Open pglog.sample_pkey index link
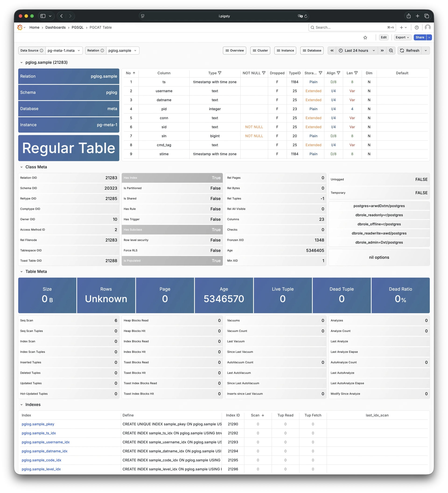 click(38, 424)
